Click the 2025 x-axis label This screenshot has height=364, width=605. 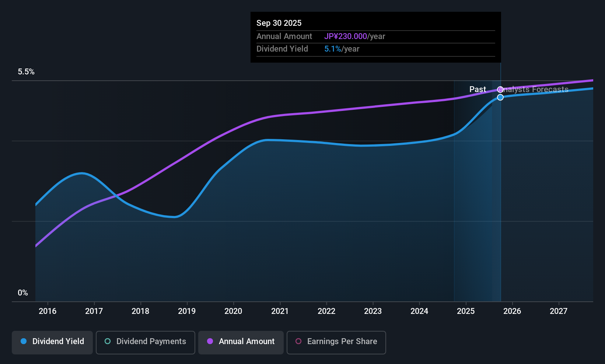tap(466, 311)
